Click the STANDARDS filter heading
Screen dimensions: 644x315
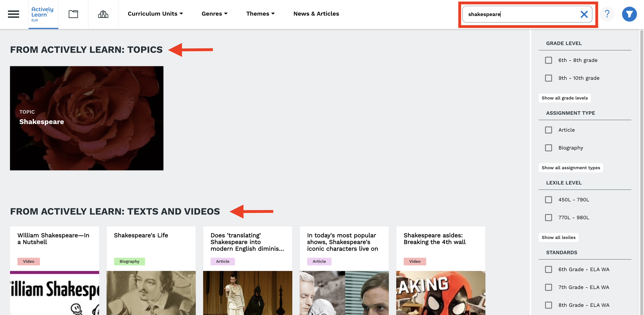pyautogui.click(x=562, y=252)
